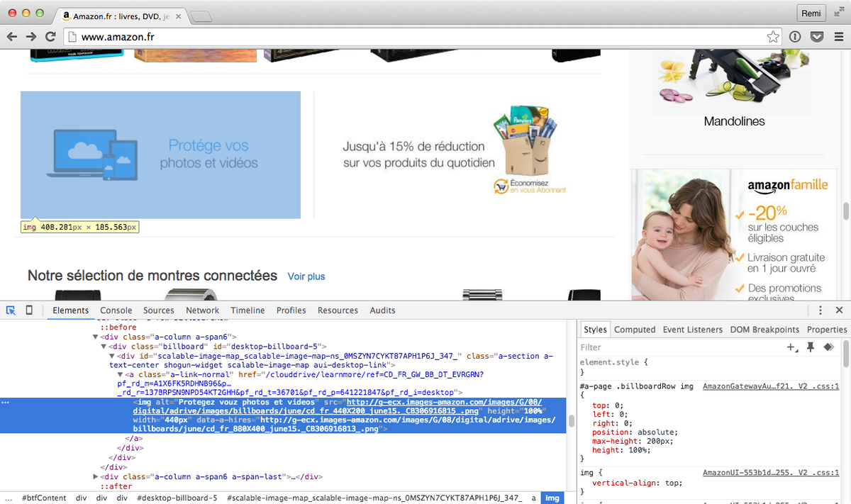Screen dimensions: 851x504
Task: Open DevTools more options menu
Action: pos(821,310)
